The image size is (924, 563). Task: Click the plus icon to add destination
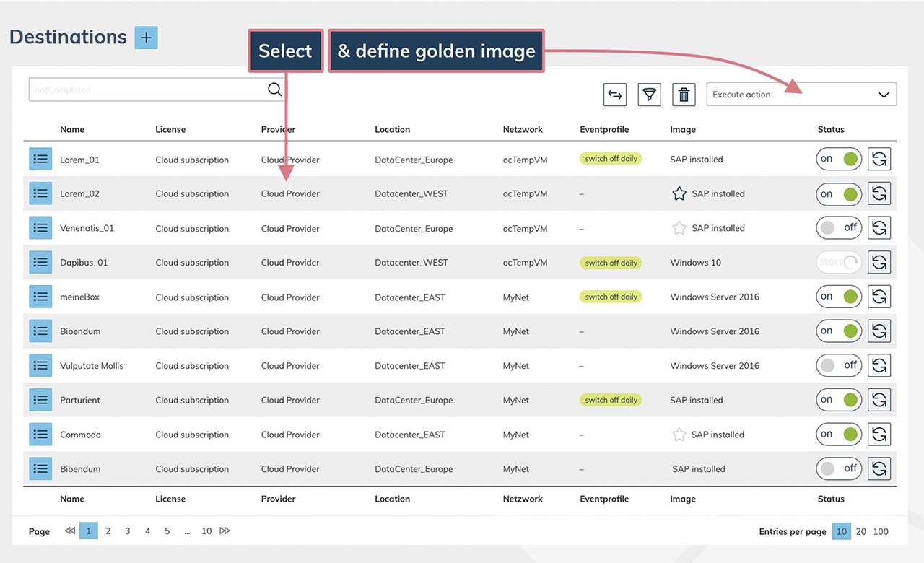click(146, 38)
